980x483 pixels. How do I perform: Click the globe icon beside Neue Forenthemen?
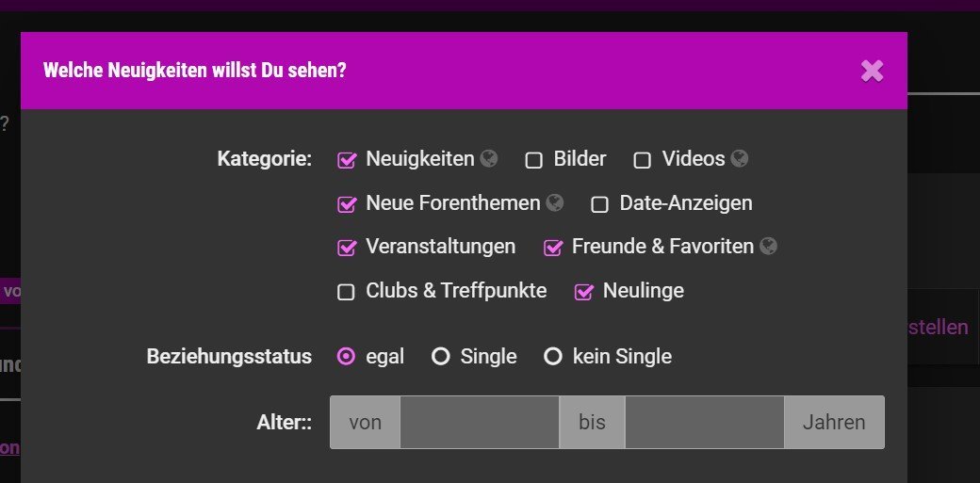555,202
